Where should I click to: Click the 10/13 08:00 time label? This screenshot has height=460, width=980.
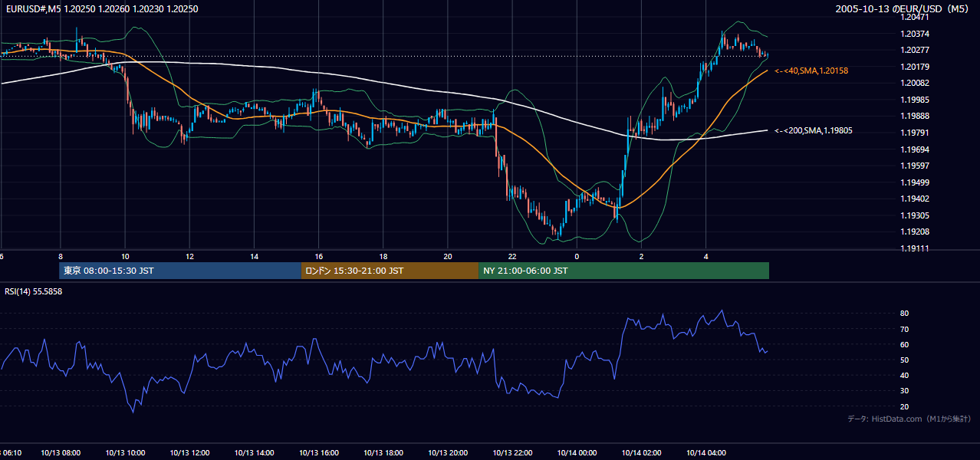pyautogui.click(x=61, y=452)
